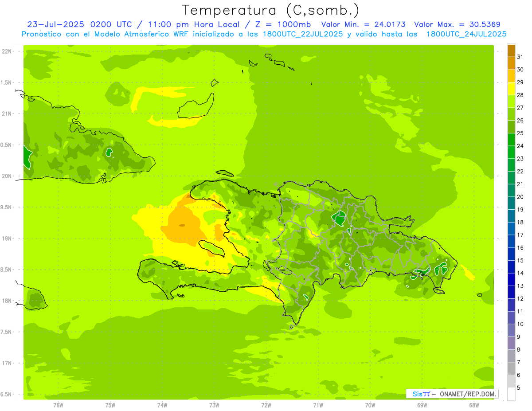Click the '72W' longitude axis label

point(266,405)
